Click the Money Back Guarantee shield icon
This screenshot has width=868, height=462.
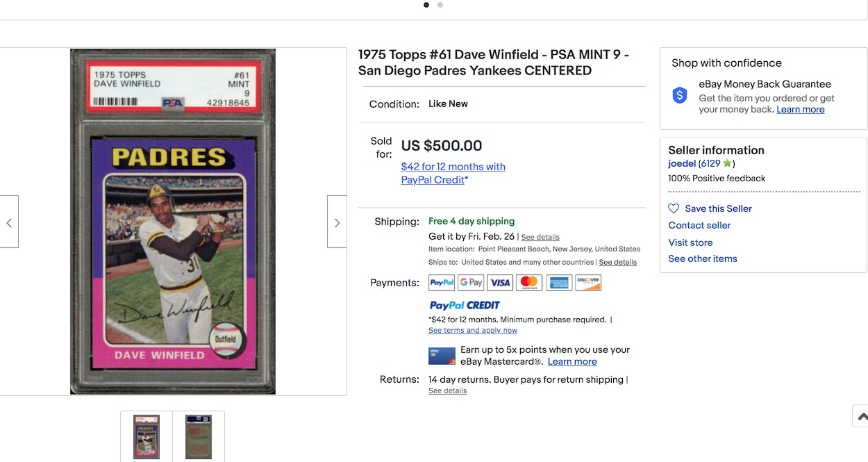680,96
